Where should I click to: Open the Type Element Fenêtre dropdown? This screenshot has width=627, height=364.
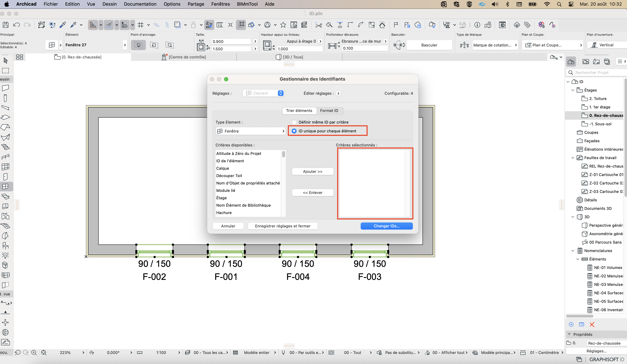[251, 131]
